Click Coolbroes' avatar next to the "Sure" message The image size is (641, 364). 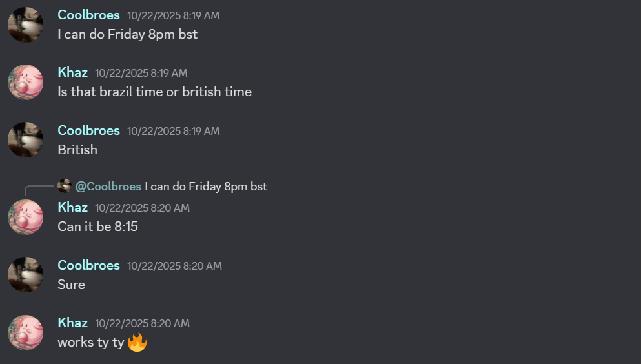click(x=25, y=274)
